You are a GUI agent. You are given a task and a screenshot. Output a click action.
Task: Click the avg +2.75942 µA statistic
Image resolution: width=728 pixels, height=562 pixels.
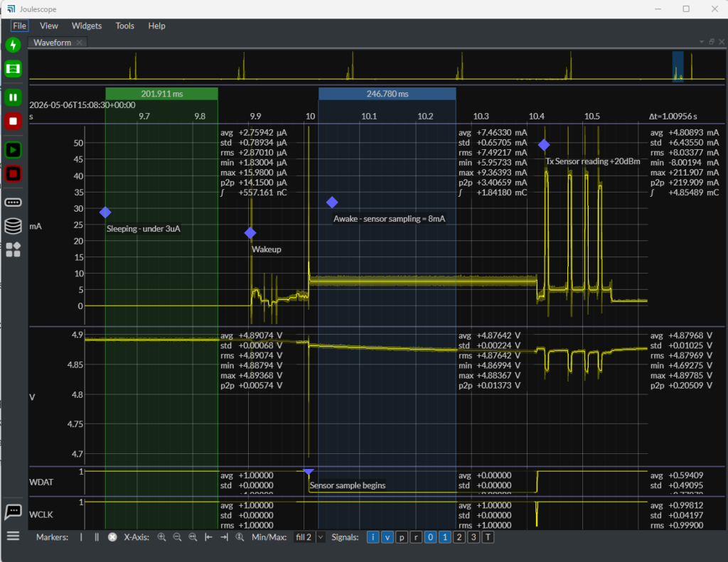click(x=254, y=133)
